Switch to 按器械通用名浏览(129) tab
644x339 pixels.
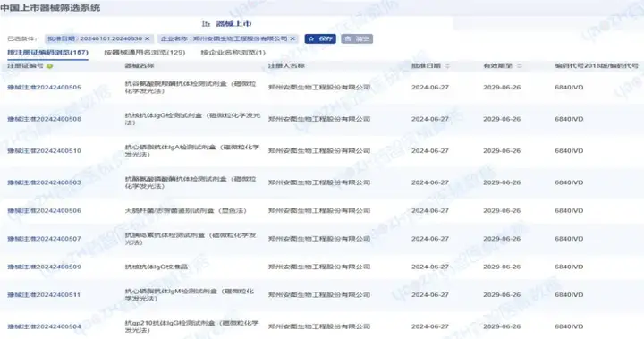coord(145,53)
